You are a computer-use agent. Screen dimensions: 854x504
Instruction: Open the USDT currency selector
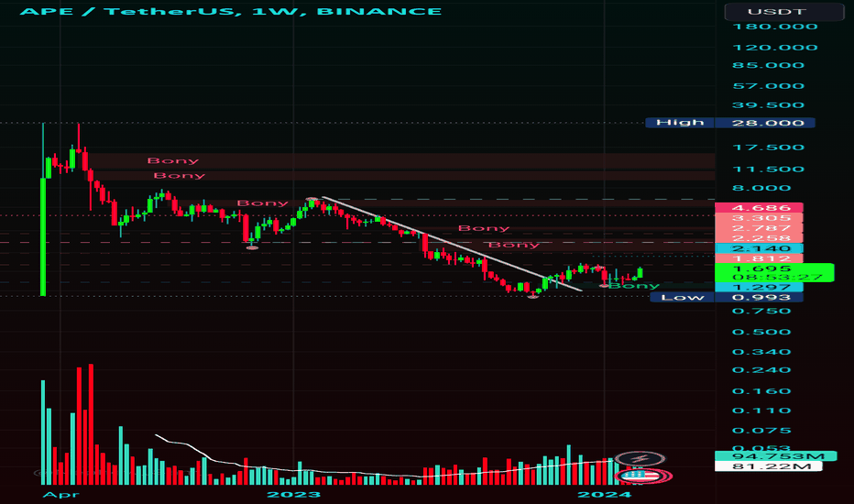point(784,11)
